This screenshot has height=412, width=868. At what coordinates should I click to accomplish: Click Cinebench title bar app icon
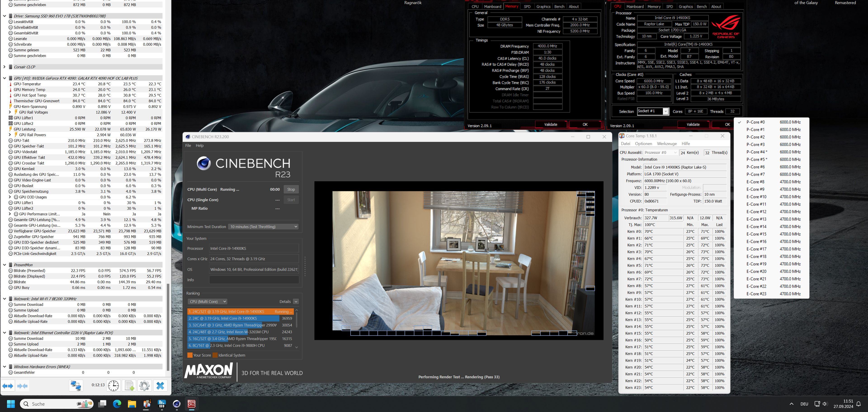[188, 137]
